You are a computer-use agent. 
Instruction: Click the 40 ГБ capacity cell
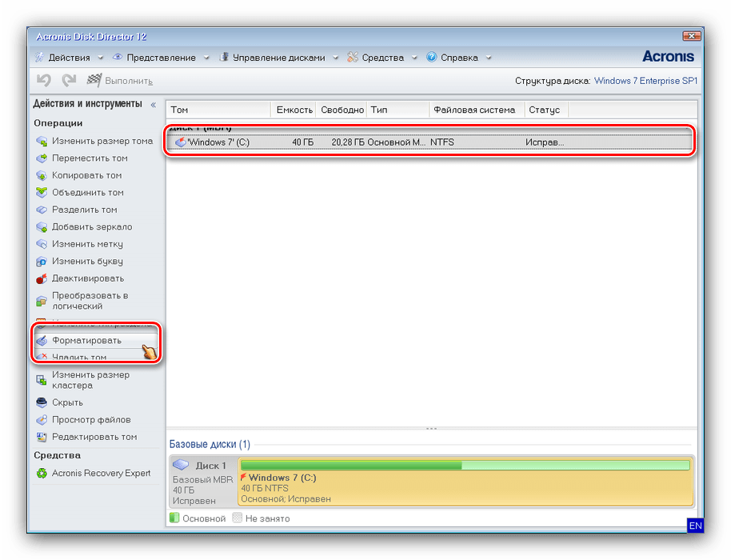[x=302, y=142]
